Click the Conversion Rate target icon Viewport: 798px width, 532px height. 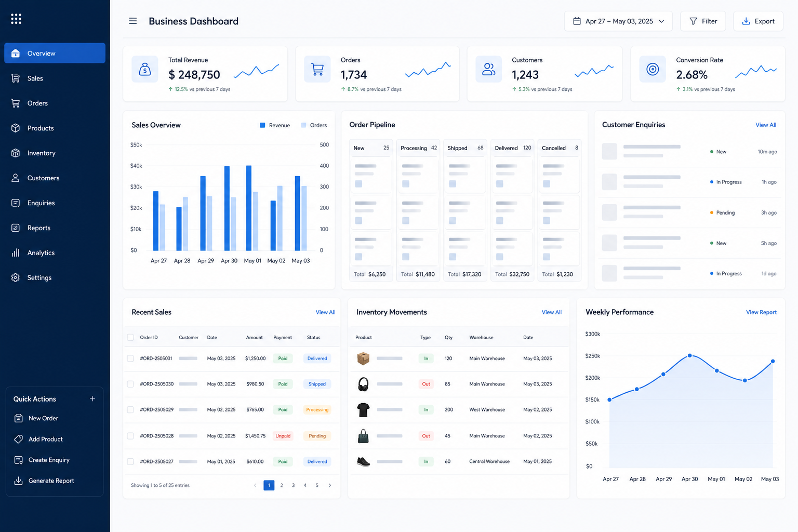653,69
